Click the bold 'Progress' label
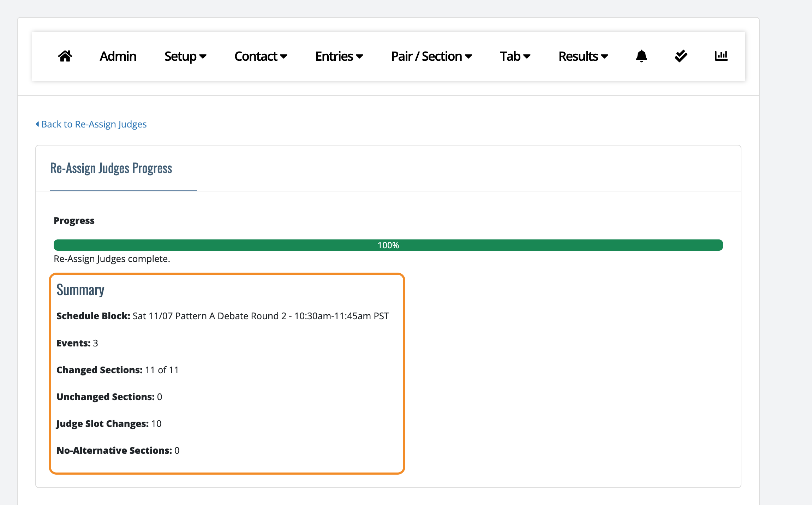 click(x=74, y=221)
